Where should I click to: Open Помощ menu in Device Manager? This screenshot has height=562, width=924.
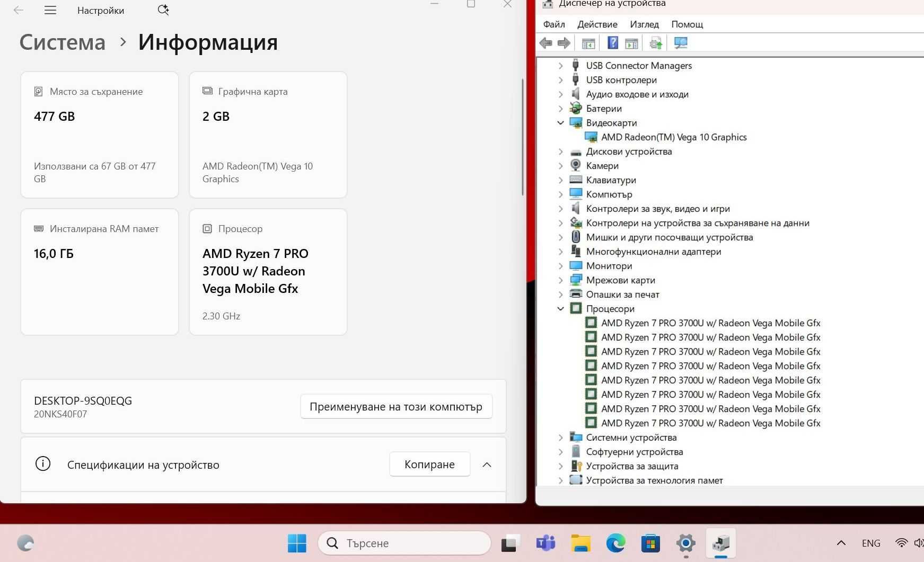687,24
